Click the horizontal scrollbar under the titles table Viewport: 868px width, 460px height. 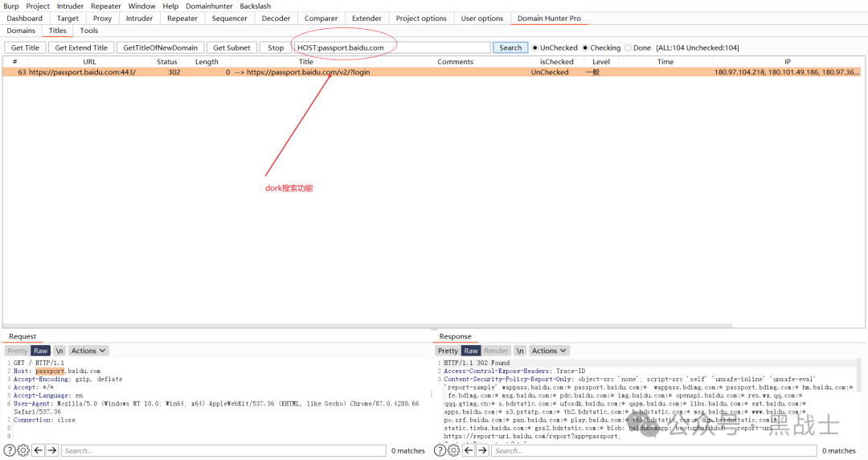pos(367,326)
